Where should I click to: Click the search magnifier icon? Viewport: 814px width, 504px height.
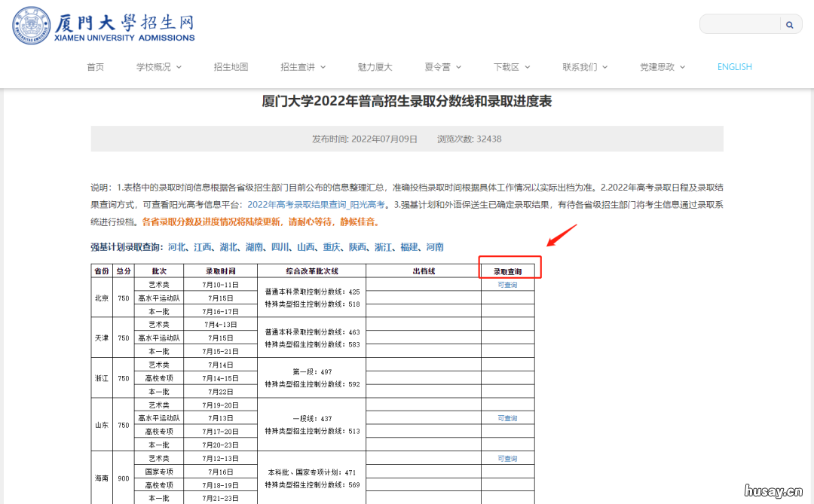click(789, 24)
